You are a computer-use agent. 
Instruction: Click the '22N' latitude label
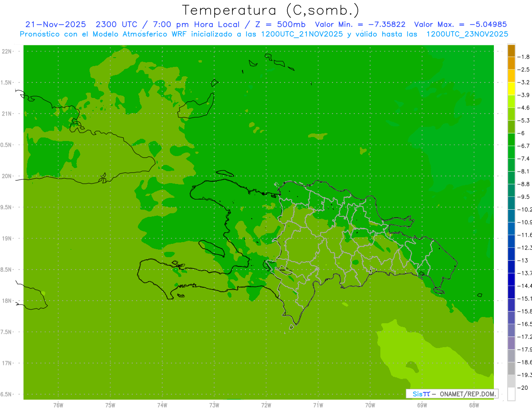point(7,51)
